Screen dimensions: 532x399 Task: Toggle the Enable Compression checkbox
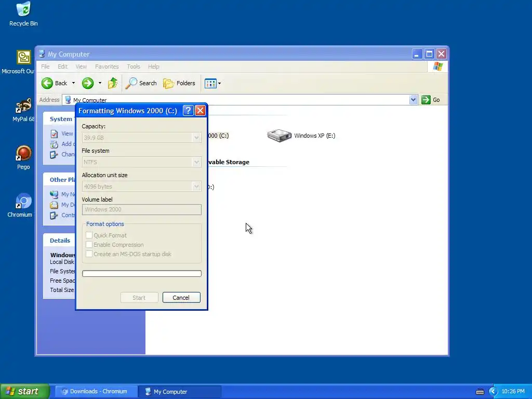89,245
